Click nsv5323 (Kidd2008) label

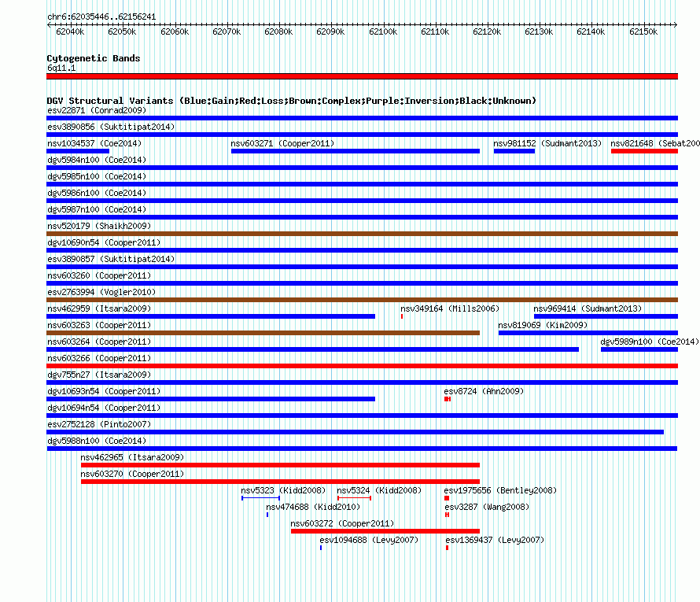[x=283, y=490]
